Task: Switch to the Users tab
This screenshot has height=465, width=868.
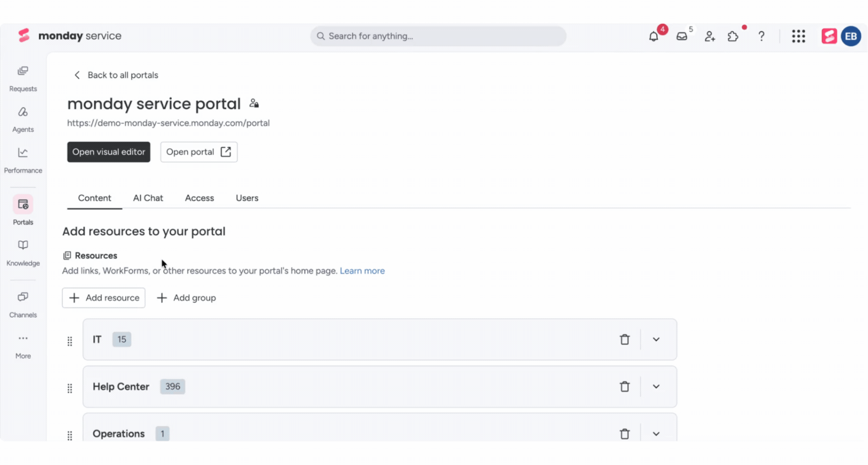Action: coord(247,198)
